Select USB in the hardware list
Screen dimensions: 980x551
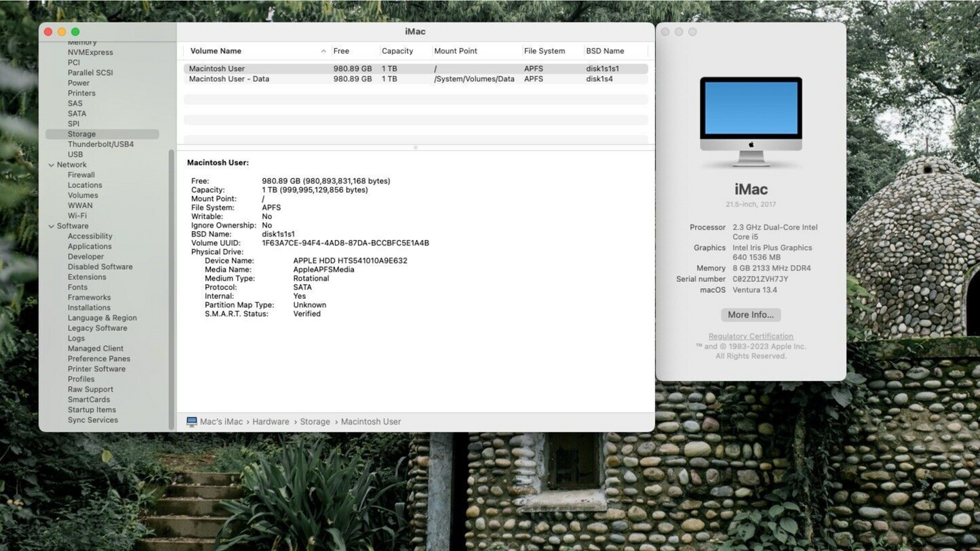click(77, 154)
